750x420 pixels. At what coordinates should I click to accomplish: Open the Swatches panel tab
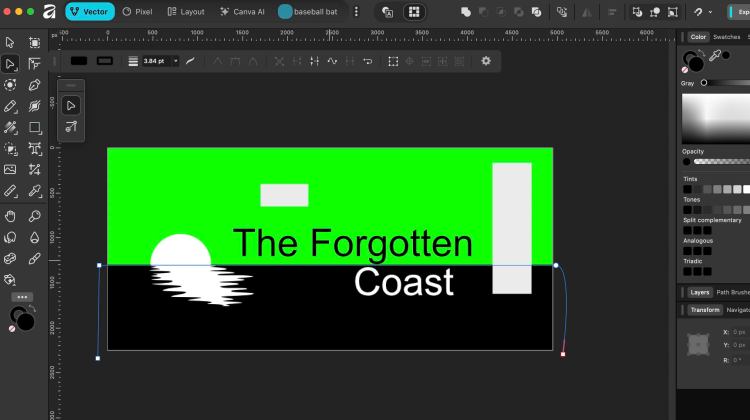coord(726,37)
